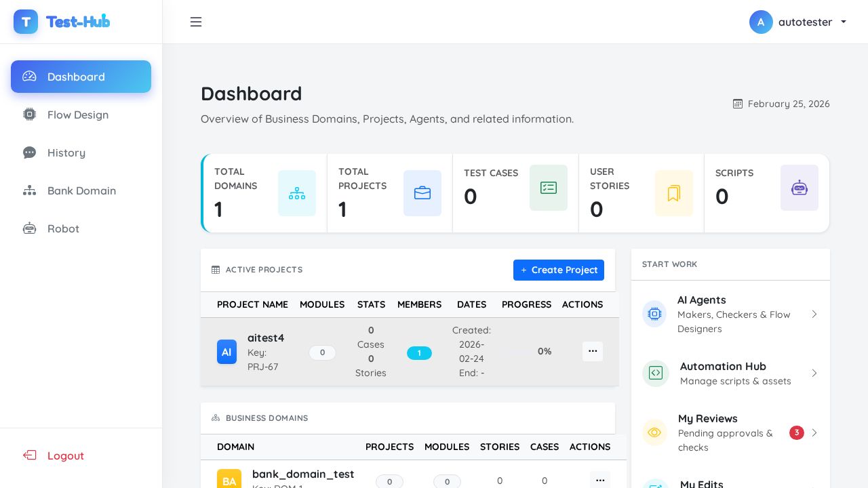
Task: Toggle the hamburger sidebar menu
Action: 196,22
